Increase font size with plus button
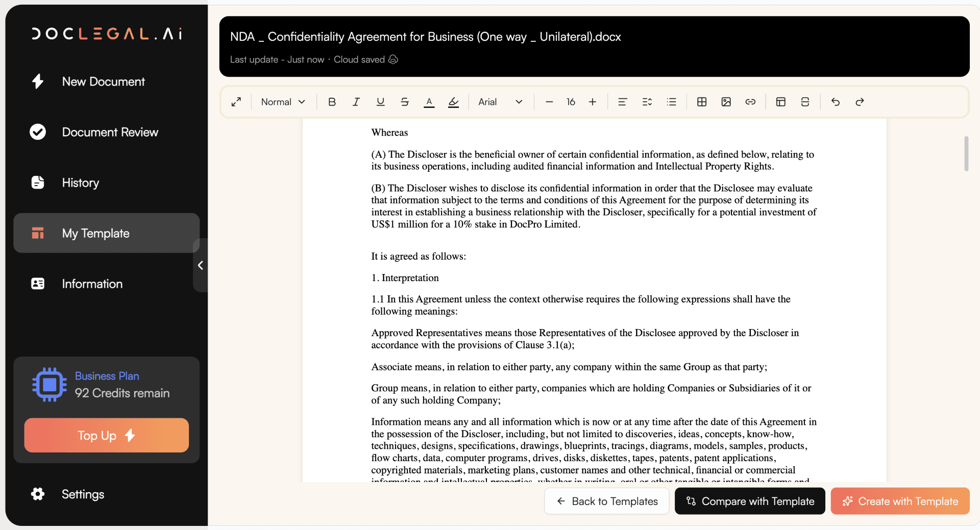The image size is (980, 530). point(593,102)
